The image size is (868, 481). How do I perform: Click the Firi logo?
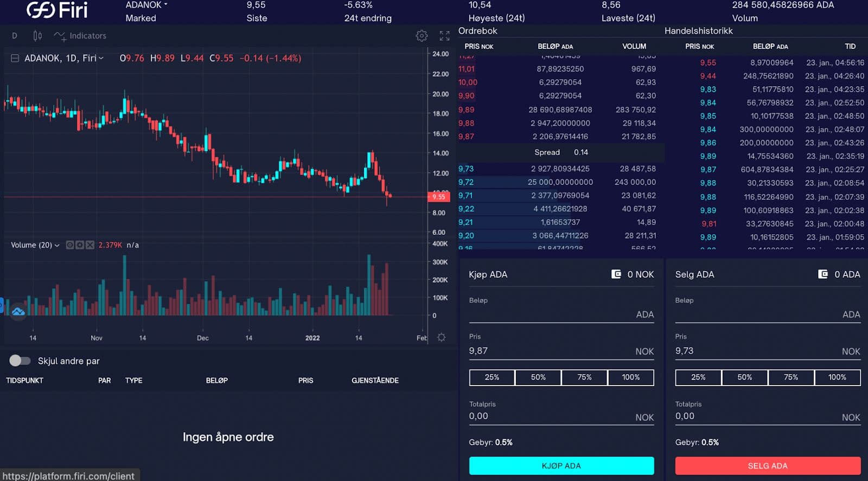coord(57,10)
